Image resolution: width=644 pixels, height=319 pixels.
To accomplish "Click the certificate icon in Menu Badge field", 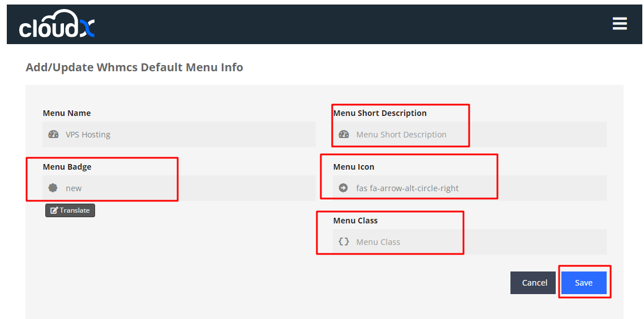I will pos(53,188).
